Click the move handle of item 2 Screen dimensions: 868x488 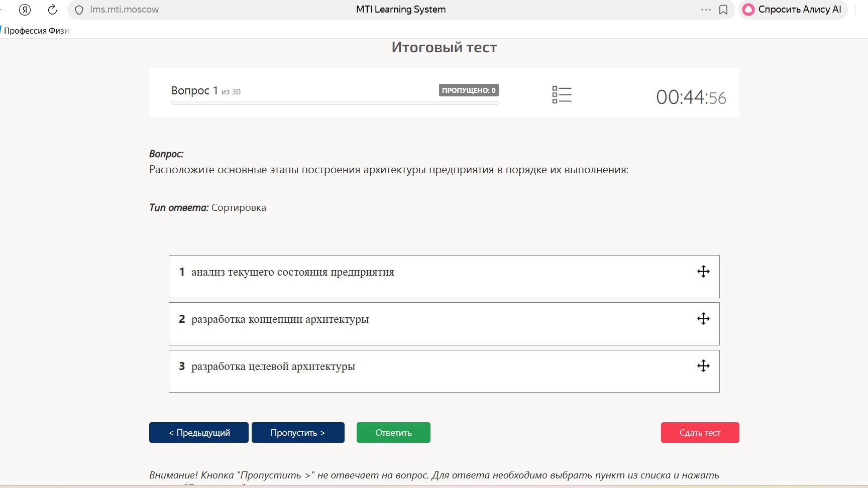click(703, 319)
